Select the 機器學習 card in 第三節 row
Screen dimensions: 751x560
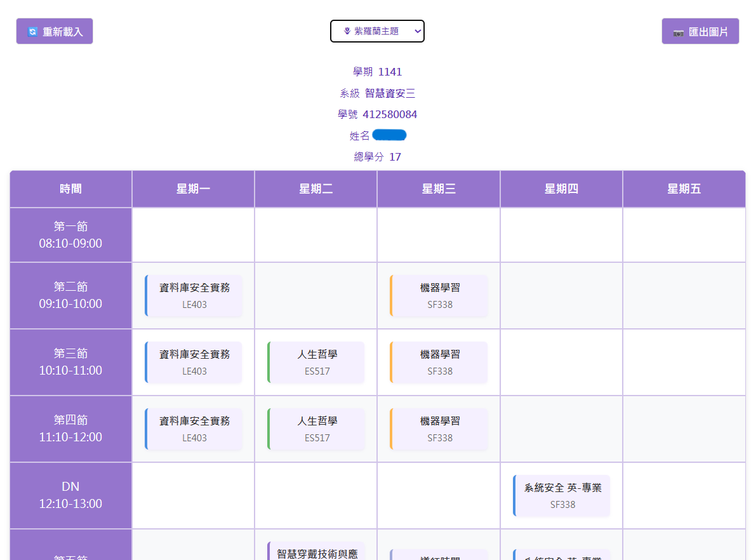(x=439, y=362)
